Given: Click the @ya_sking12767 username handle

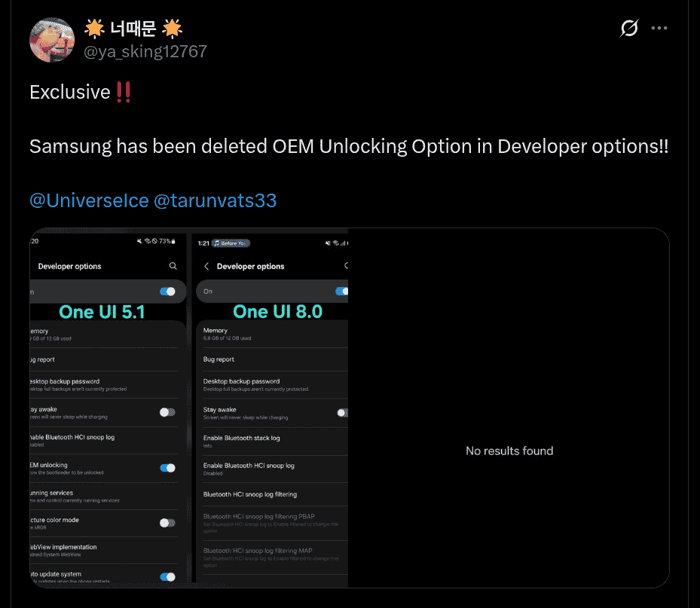Looking at the screenshot, I should [144, 51].
